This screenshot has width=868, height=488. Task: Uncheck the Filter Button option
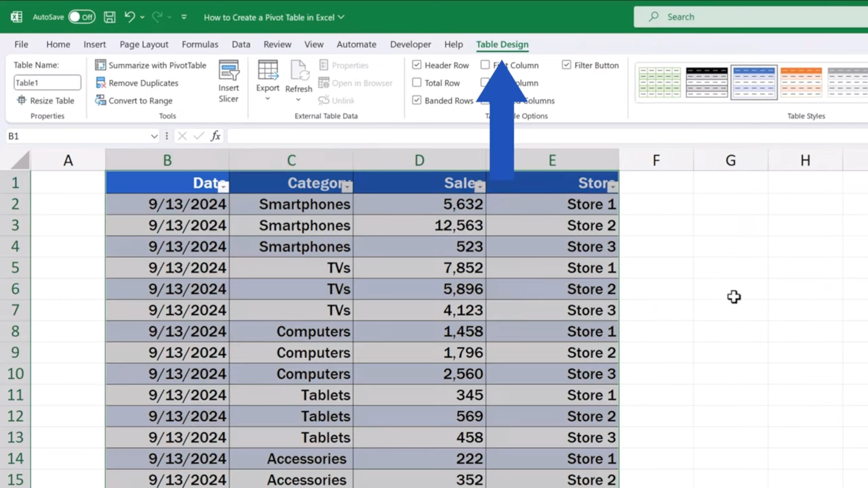pyautogui.click(x=566, y=65)
